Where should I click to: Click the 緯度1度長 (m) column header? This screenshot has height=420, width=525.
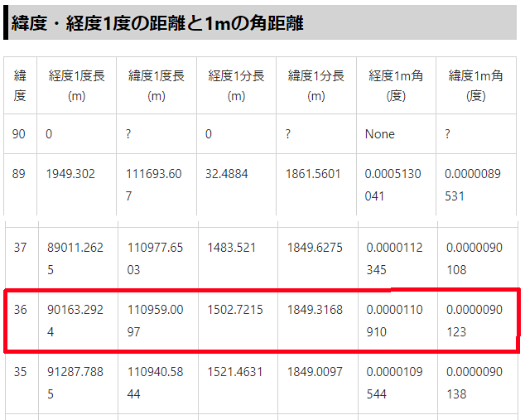tap(157, 85)
